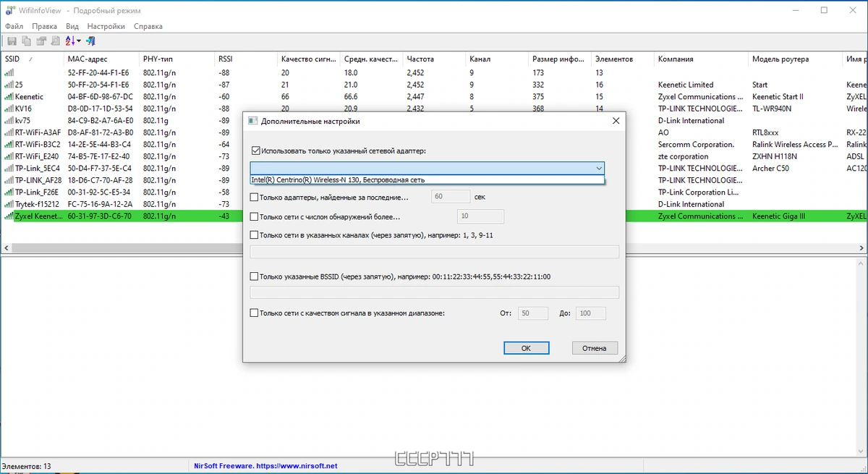Sort by the PHY-тип column header
Screen dimensions: 868x474
(177, 59)
